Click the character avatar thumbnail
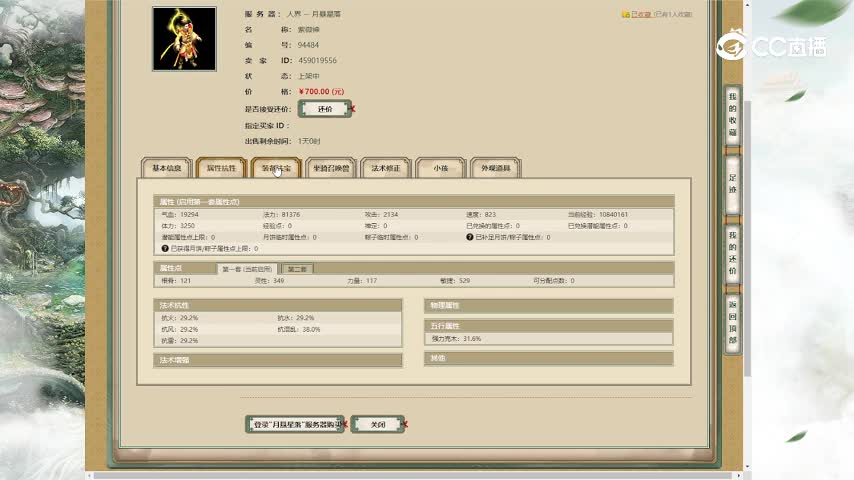 point(184,39)
